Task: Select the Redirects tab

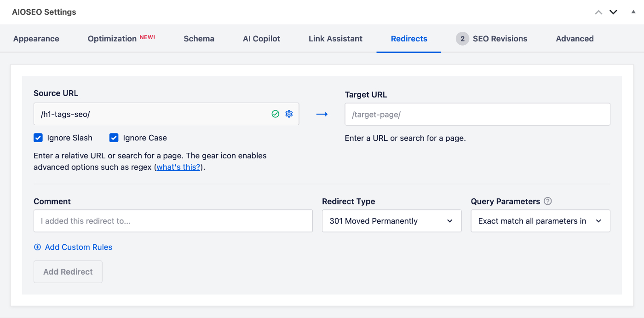Action: point(409,39)
